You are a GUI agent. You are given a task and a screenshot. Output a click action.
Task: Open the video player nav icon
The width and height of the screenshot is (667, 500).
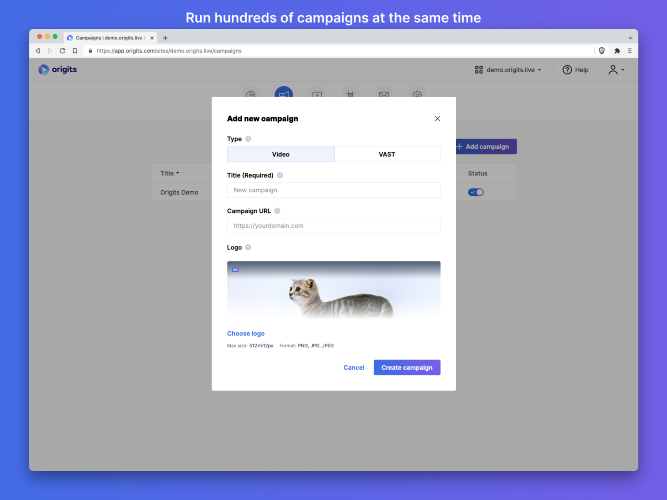[x=317, y=94]
